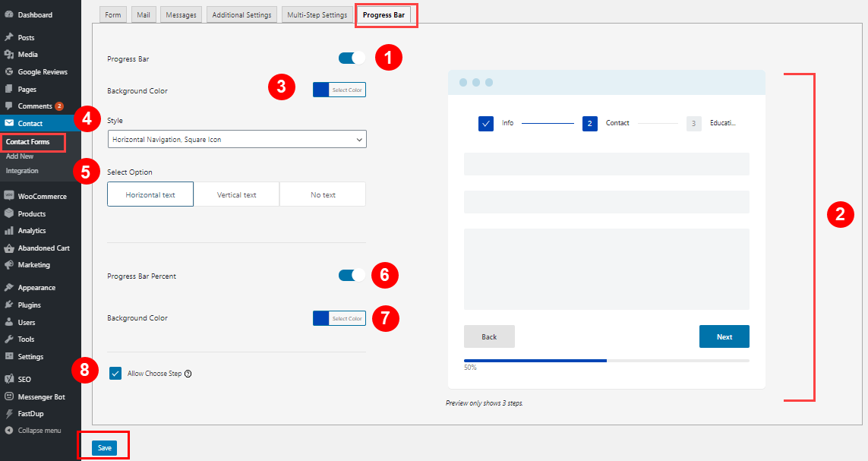Viewport: 868px width, 461px height.
Task: Pick Progress Bar Background Color swatch
Action: pos(321,90)
